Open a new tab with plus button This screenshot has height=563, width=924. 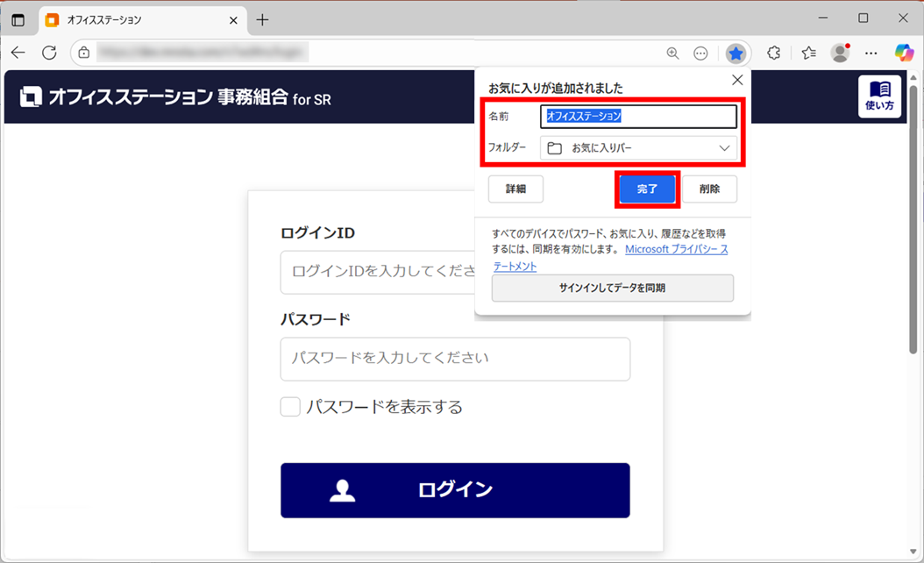262,20
